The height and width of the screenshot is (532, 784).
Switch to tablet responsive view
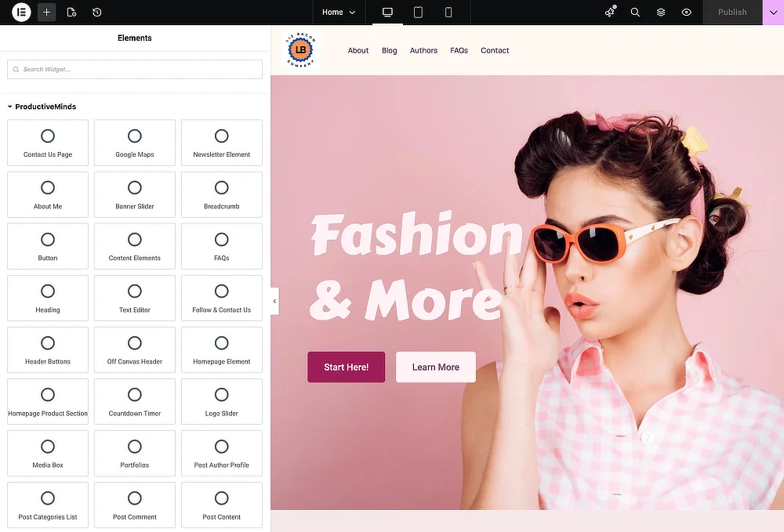pyautogui.click(x=418, y=13)
